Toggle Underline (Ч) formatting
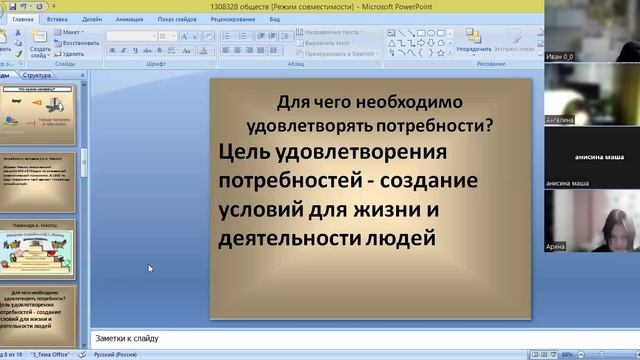 pyautogui.click(x=136, y=51)
